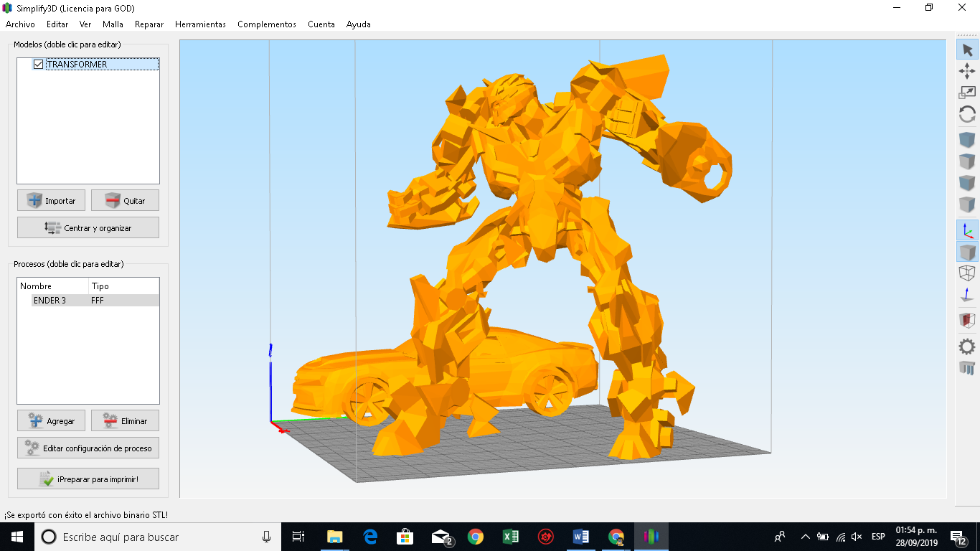Open the Complementos menu options
This screenshot has width=980, height=551.
pyautogui.click(x=266, y=24)
